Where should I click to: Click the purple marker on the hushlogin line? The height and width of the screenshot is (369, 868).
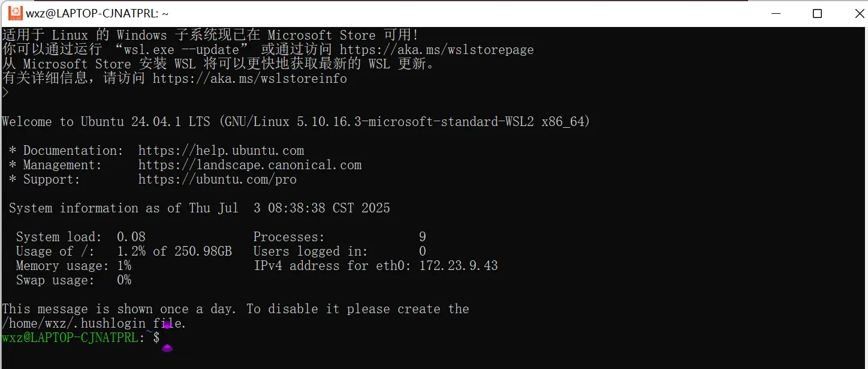click(x=167, y=325)
